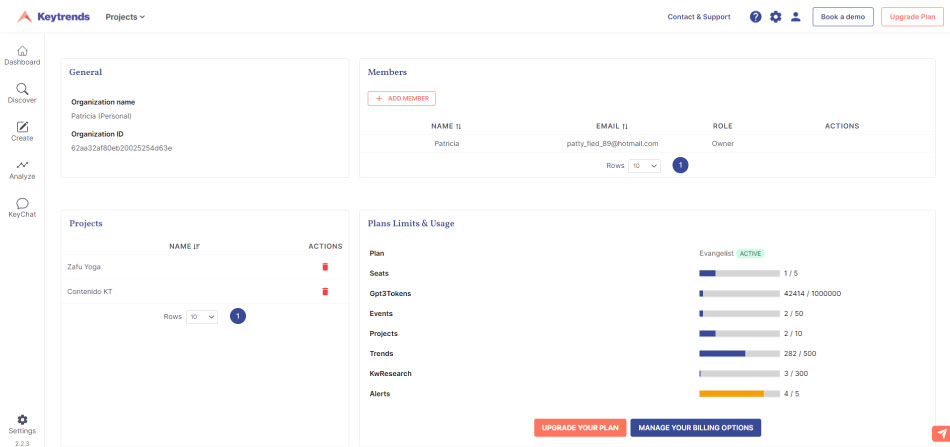Click the Keytrends logo
This screenshot has height=447, width=950.
pos(53,17)
